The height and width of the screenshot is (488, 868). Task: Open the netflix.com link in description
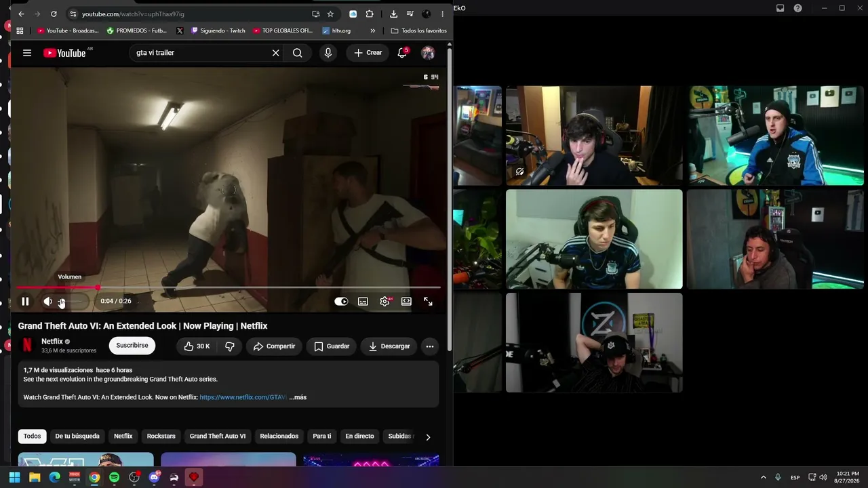pyautogui.click(x=243, y=397)
